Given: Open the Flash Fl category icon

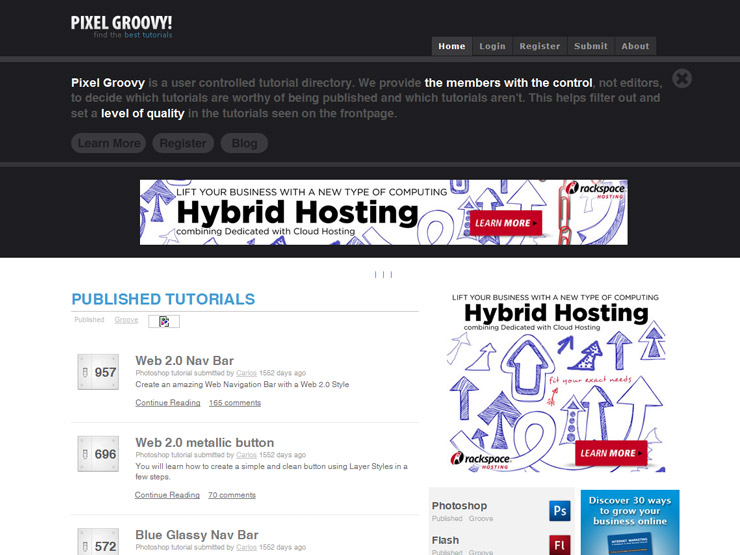Looking at the screenshot, I should pos(560,545).
